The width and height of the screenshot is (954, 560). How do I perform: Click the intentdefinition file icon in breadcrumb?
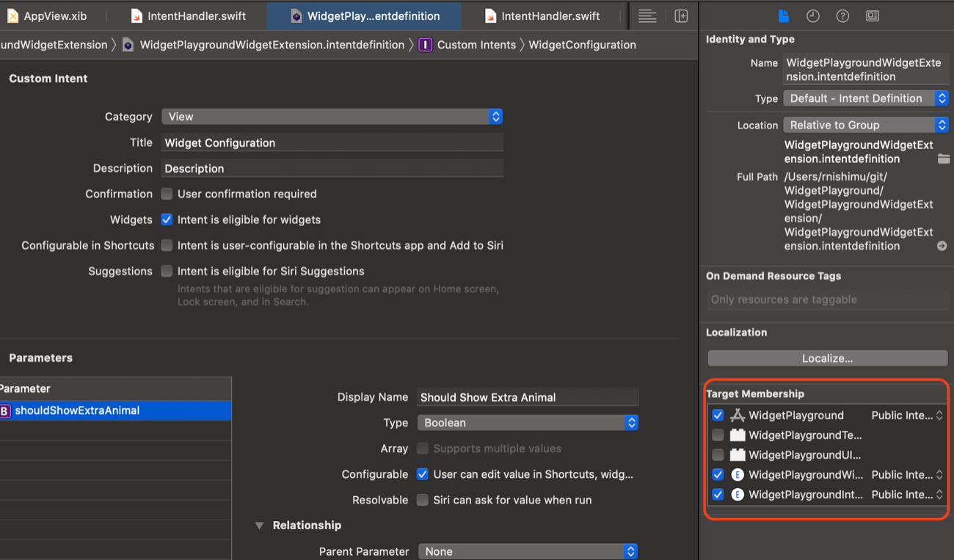point(128,45)
